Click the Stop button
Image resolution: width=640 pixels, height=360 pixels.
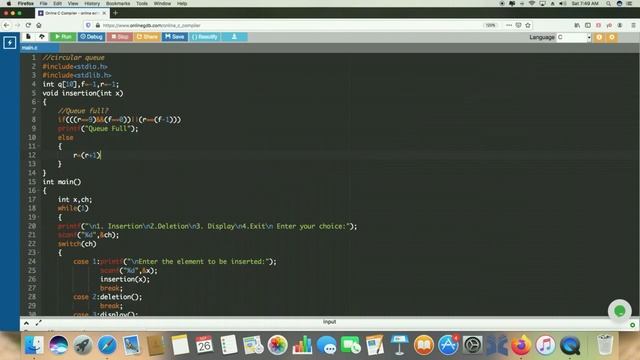click(120, 37)
